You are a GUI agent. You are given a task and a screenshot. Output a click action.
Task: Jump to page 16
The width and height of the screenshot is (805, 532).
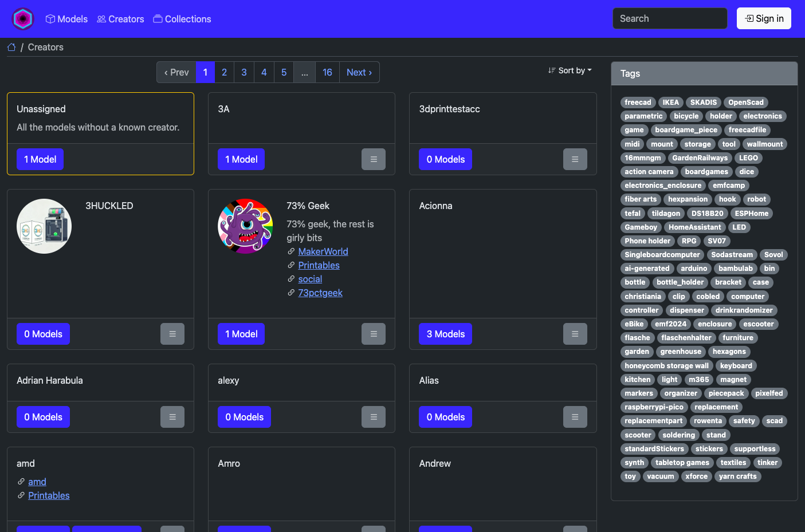point(327,72)
